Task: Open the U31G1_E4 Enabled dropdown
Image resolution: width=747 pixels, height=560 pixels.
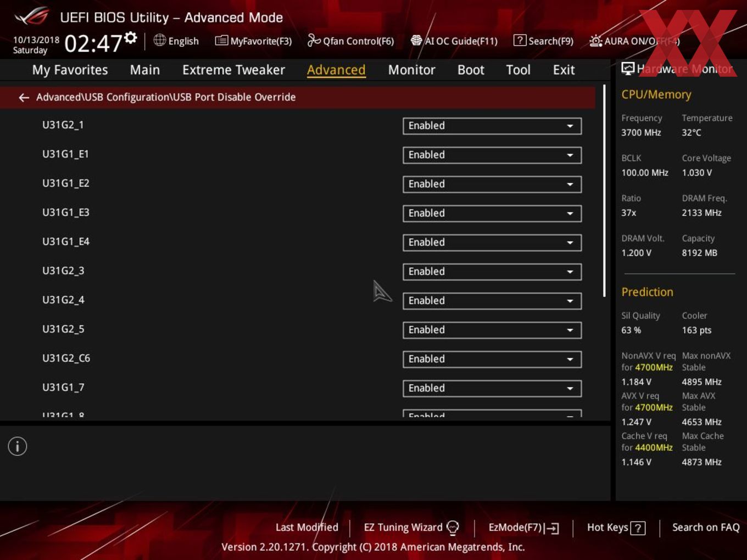Action: point(492,242)
